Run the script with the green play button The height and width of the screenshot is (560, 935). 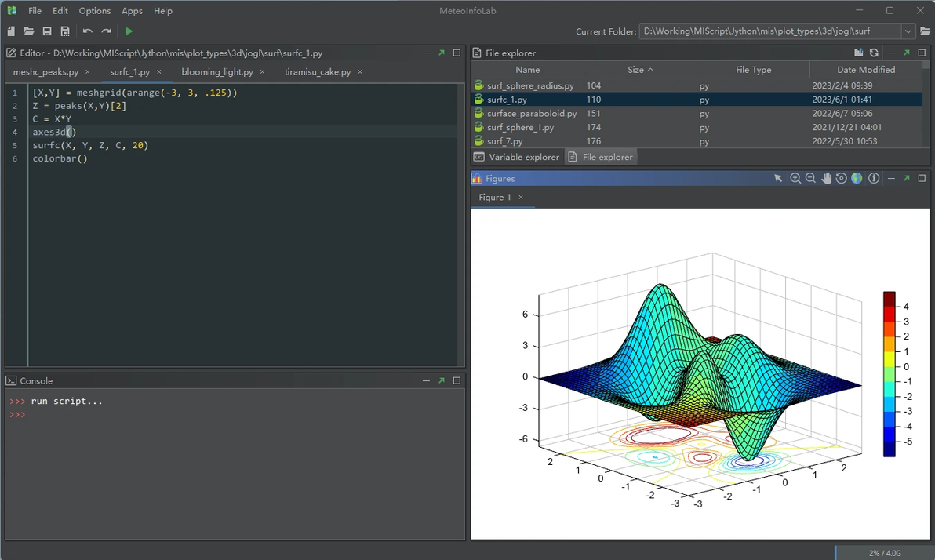129,31
